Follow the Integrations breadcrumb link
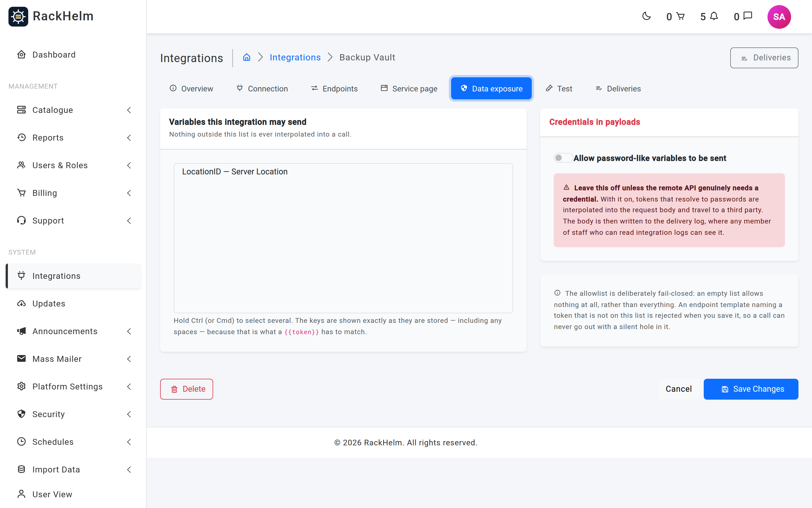Viewport: 812px width, 508px height. pos(295,58)
